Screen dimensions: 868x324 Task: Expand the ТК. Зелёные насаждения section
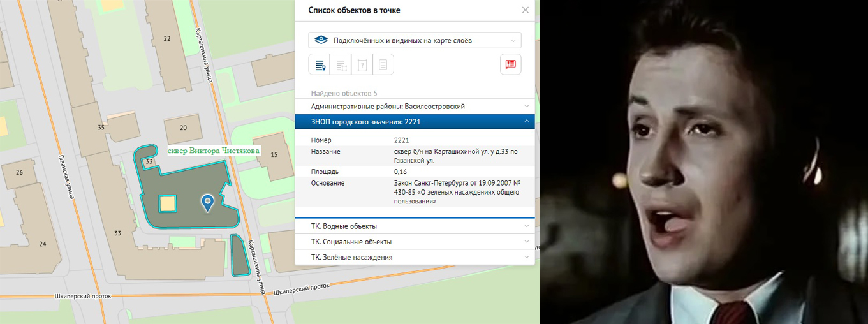[x=415, y=257]
